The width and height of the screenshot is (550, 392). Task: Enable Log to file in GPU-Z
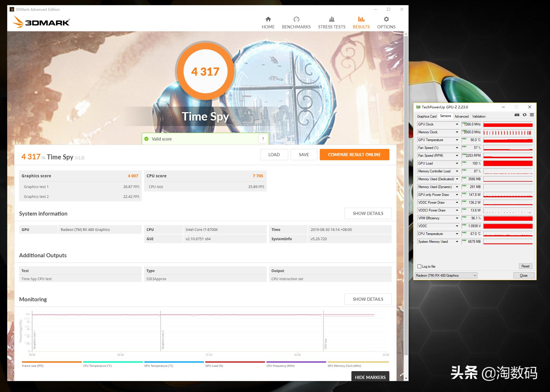coord(419,266)
